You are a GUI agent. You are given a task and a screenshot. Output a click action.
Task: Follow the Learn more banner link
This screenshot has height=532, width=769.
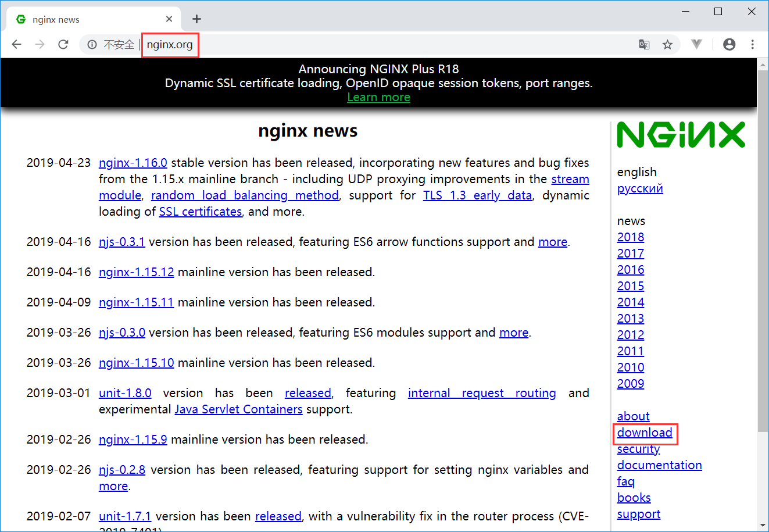(x=378, y=97)
